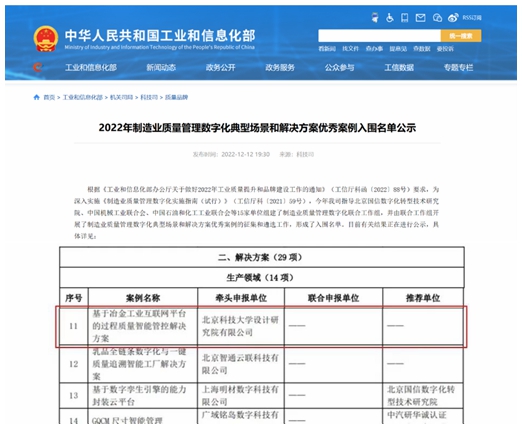Click 北京科技大学设计研究院有限公司 cell
Image resolution: width=522 pixels, height=428 pixels.
[x=240, y=326]
